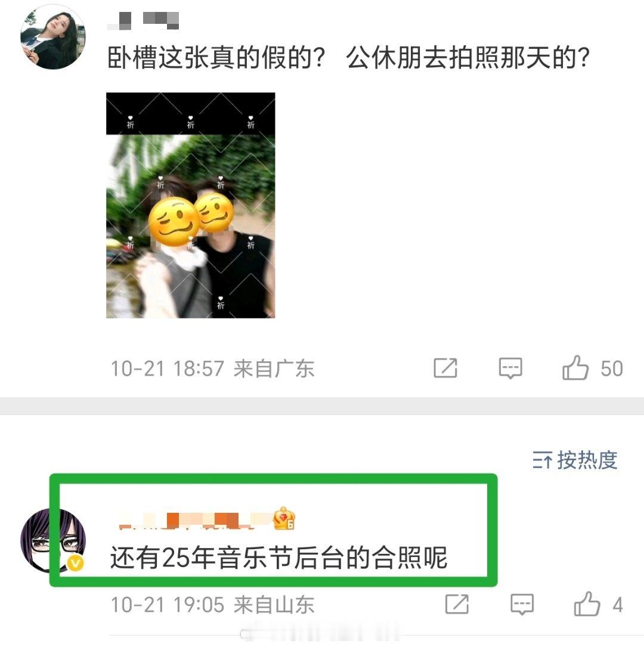Like the post from 广东
Screen dimensions: 644x647
[x=575, y=368]
